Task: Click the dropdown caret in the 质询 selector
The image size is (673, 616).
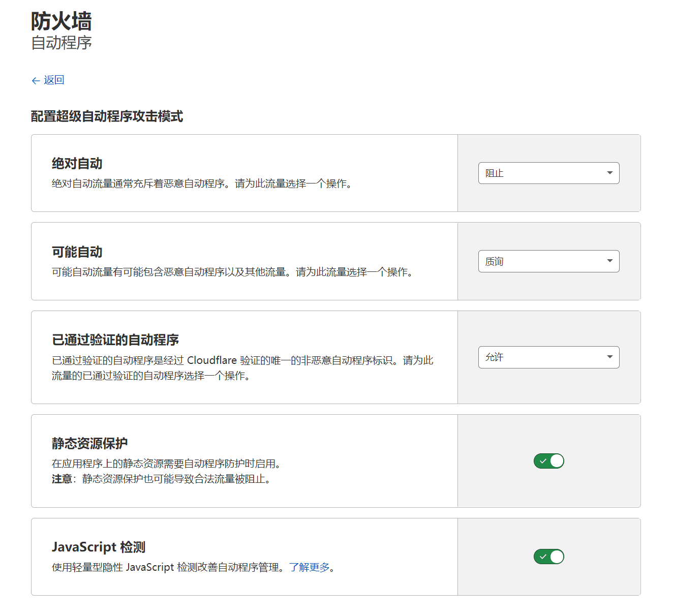Action: [609, 261]
